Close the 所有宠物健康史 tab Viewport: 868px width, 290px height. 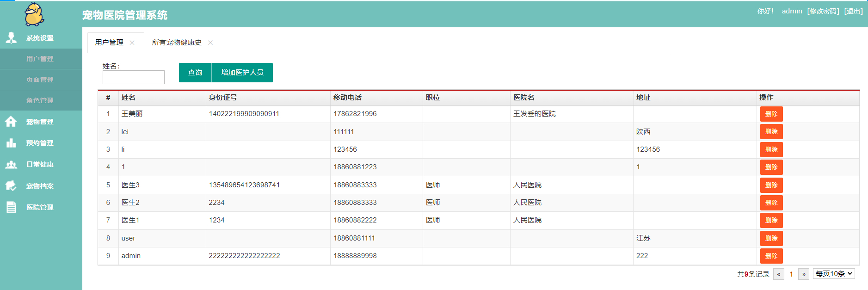[x=210, y=43]
